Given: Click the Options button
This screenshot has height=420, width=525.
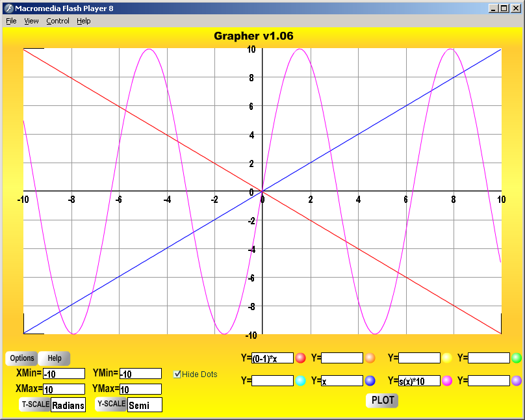Looking at the screenshot, I should click(22, 358).
